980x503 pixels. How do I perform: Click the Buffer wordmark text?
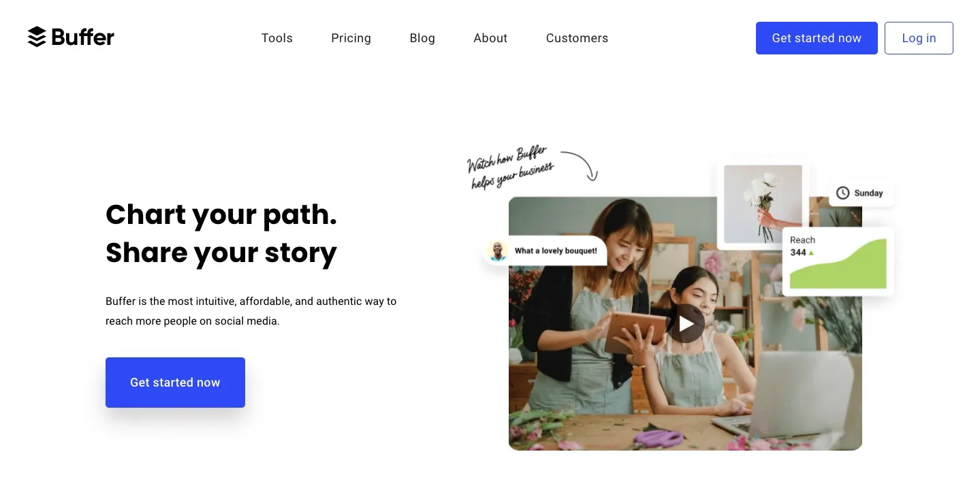coord(83,37)
